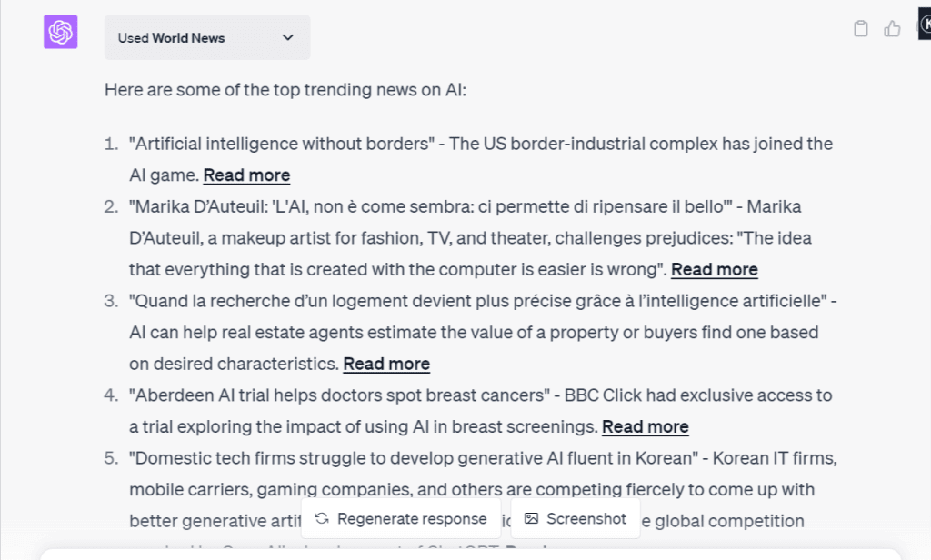This screenshot has height=560, width=931.
Task: Open the Used World News plugin details
Action: click(207, 37)
